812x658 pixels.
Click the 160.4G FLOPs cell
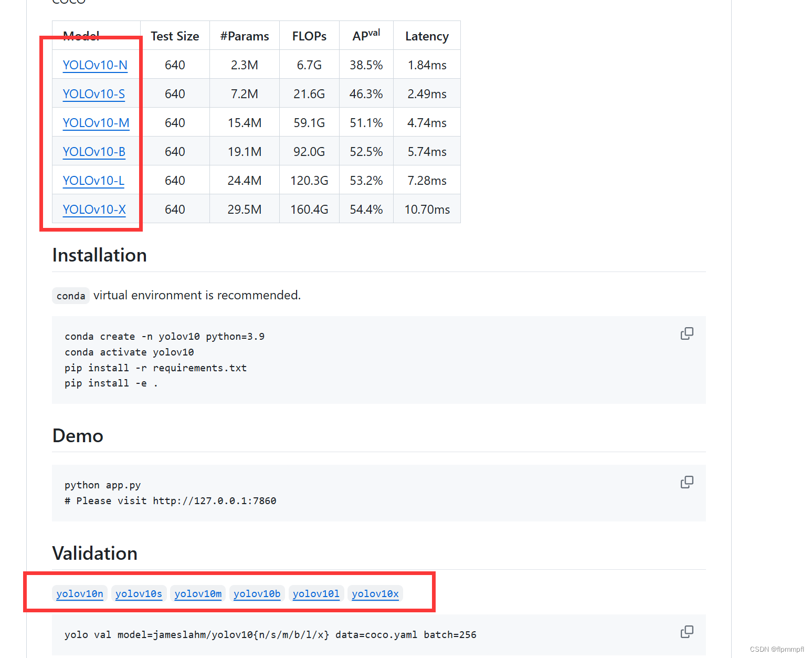pyautogui.click(x=309, y=210)
